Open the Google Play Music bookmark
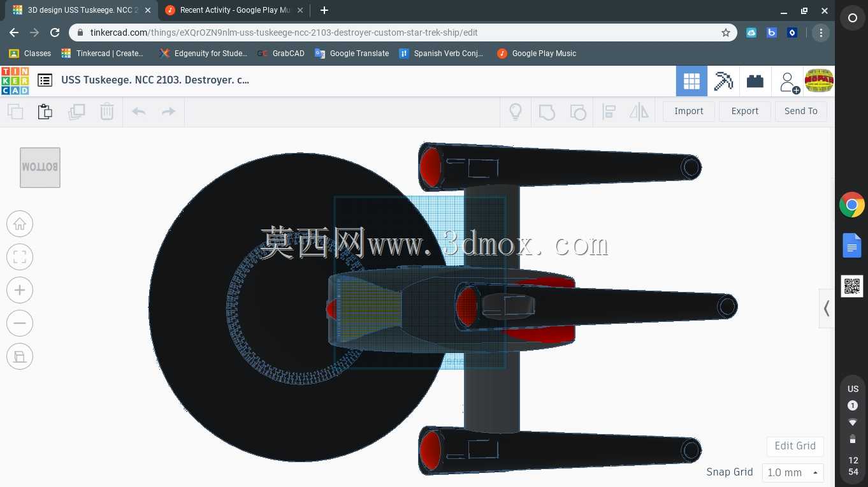 pos(537,54)
